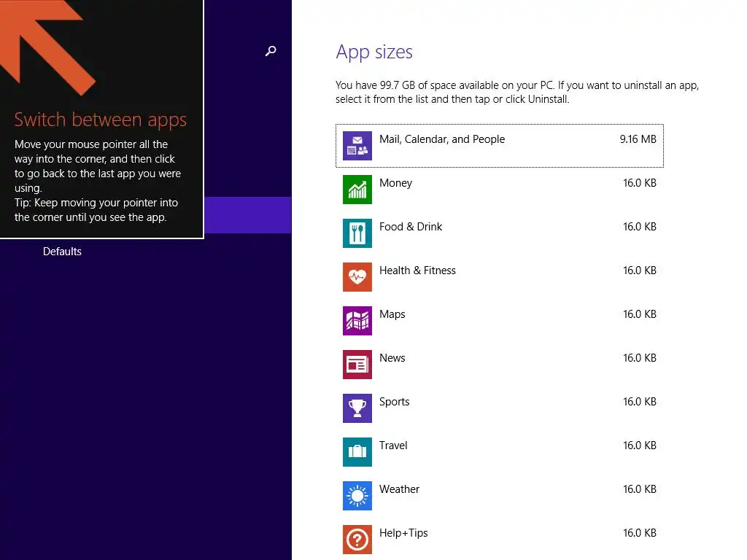This screenshot has width=747, height=560.
Task: Select the "Money" app name
Action: coord(395,183)
